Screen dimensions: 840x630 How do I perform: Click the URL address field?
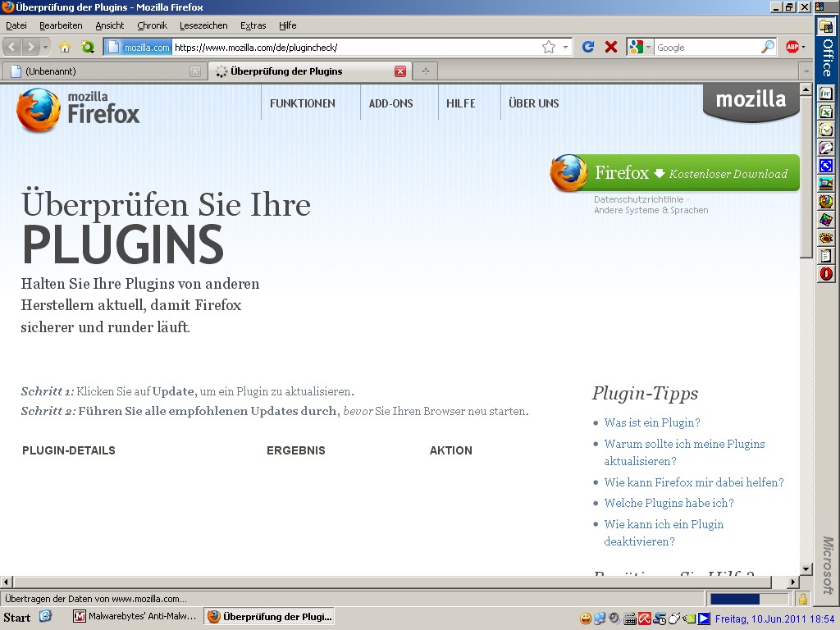[x=356, y=47]
